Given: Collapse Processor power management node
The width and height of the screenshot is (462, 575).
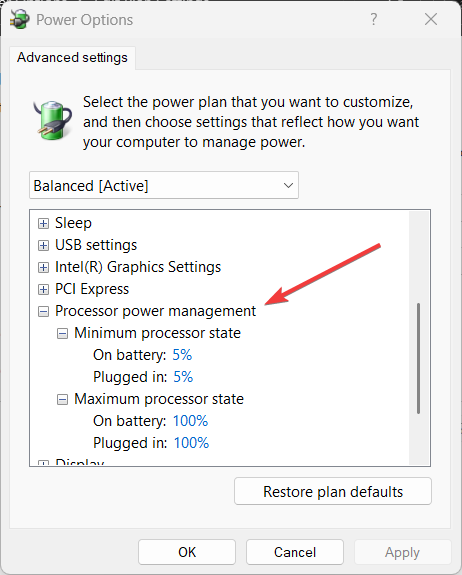Looking at the screenshot, I should [43, 311].
